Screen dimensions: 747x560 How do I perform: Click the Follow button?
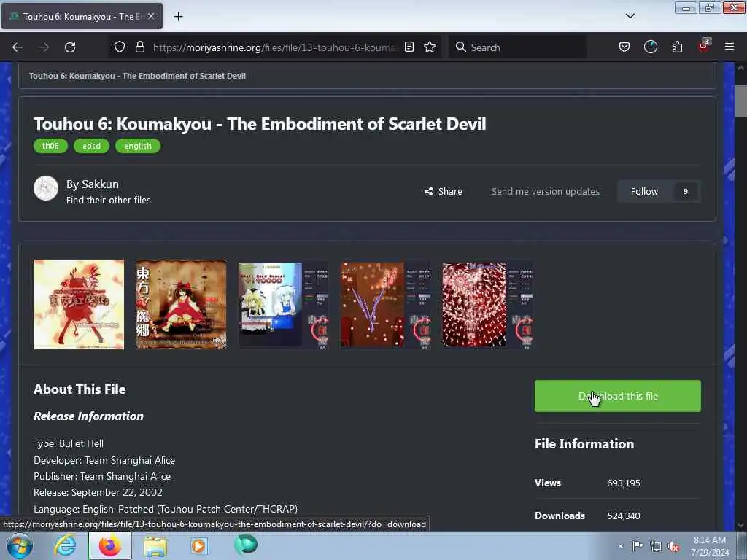click(644, 192)
